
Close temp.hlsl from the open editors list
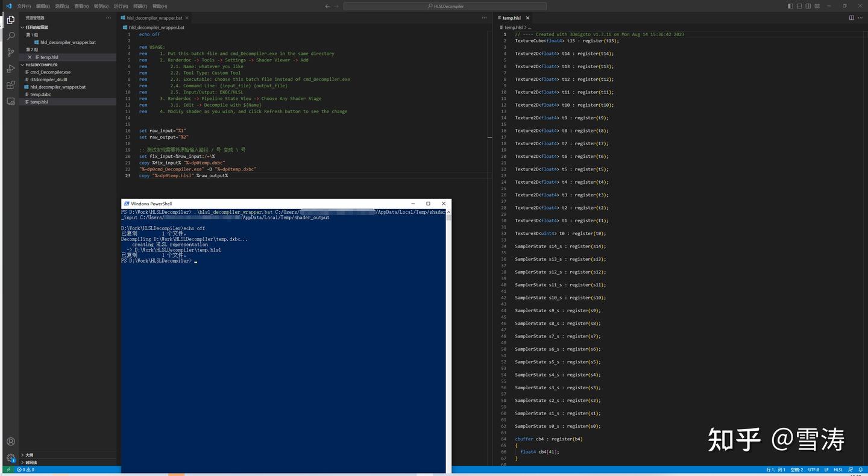coord(30,57)
